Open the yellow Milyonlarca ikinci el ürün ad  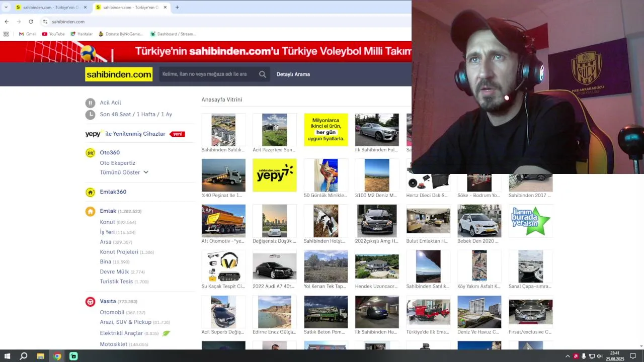tap(326, 130)
